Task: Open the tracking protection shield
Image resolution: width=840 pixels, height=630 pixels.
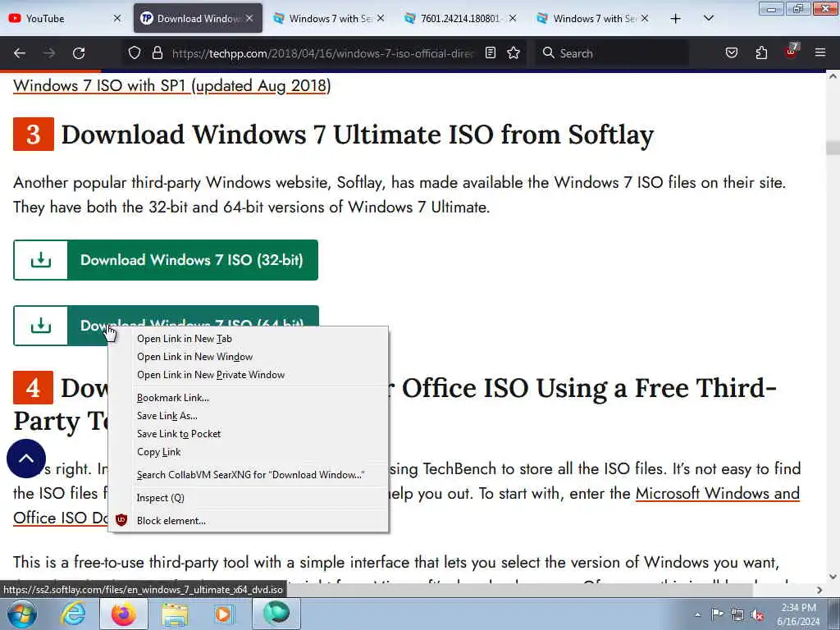Action: tap(135, 53)
